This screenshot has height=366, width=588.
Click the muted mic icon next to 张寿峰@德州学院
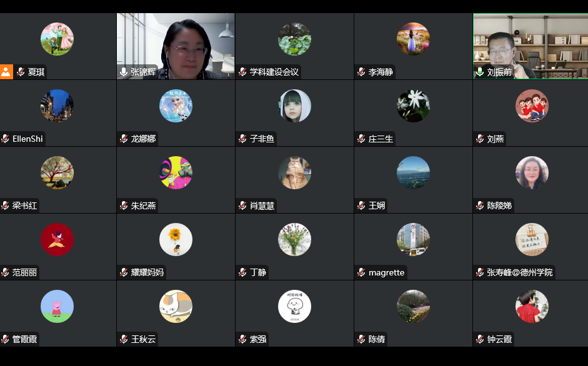[x=480, y=272]
